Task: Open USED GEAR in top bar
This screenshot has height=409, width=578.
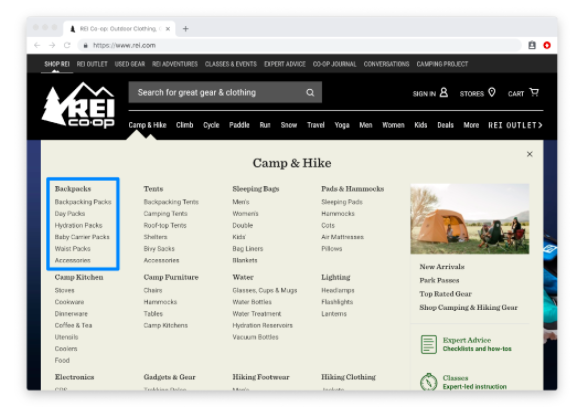Action: click(130, 64)
